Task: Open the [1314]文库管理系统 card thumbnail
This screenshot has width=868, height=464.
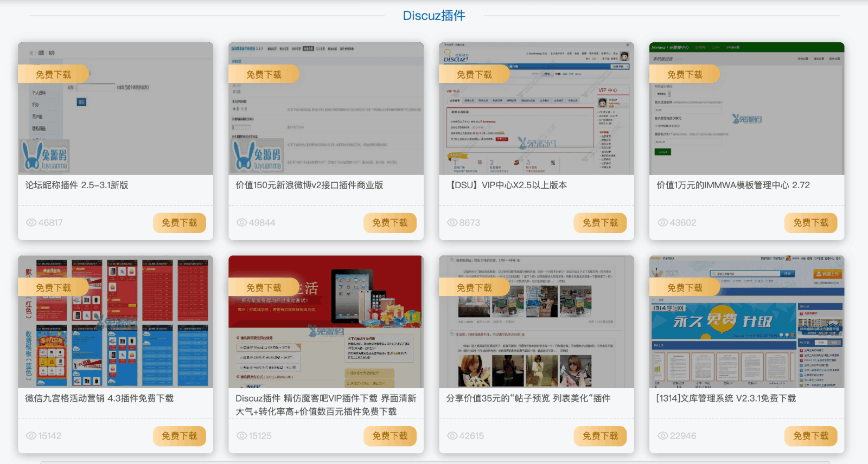Action: tap(747, 321)
